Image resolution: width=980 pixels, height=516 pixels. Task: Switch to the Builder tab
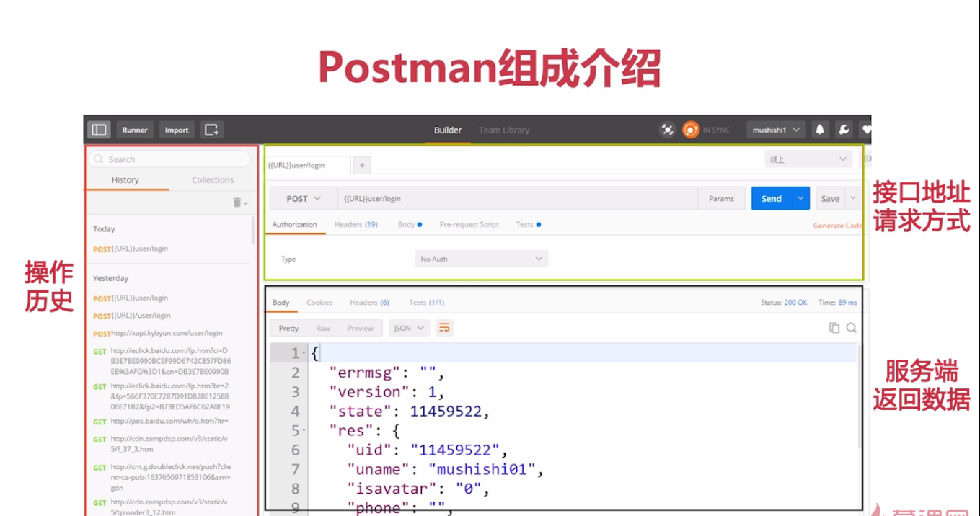pos(448,130)
